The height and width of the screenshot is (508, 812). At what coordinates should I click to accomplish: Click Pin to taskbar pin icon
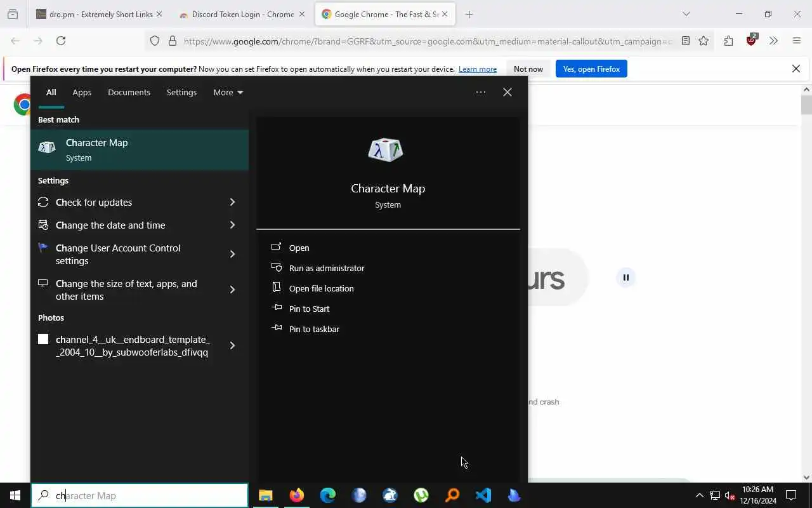pyautogui.click(x=276, y=328)
